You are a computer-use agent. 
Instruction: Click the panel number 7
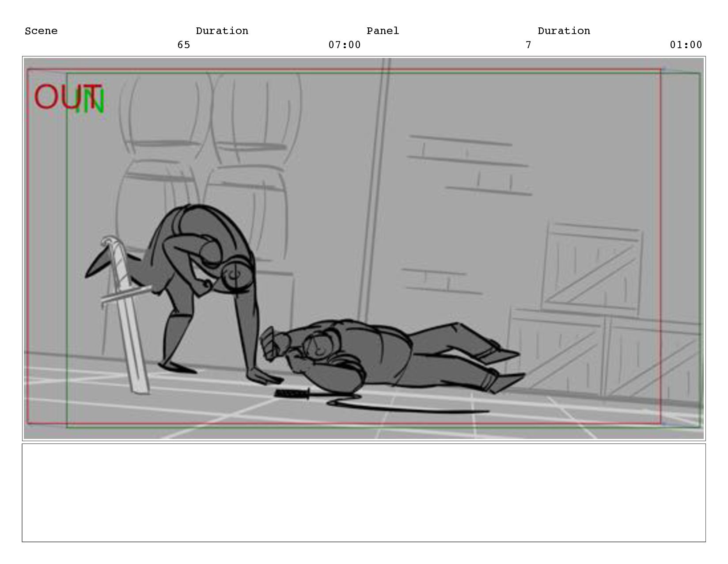[528, 45]
